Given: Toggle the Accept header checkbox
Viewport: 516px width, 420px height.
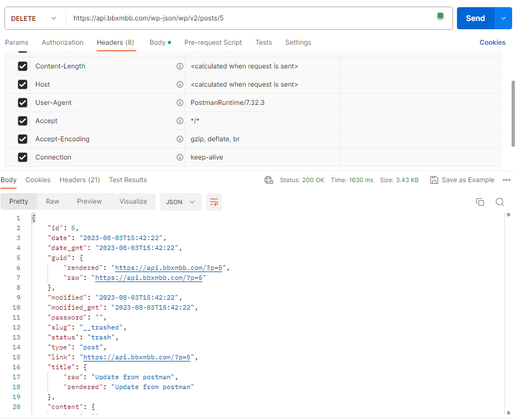Looking at the screenshot, I should click(23, 121).
